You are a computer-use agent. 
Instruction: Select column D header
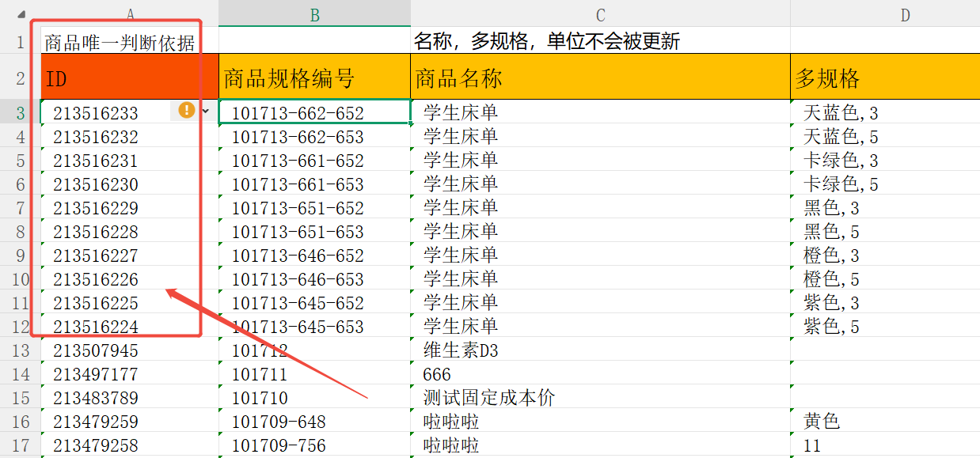(885, 13)
